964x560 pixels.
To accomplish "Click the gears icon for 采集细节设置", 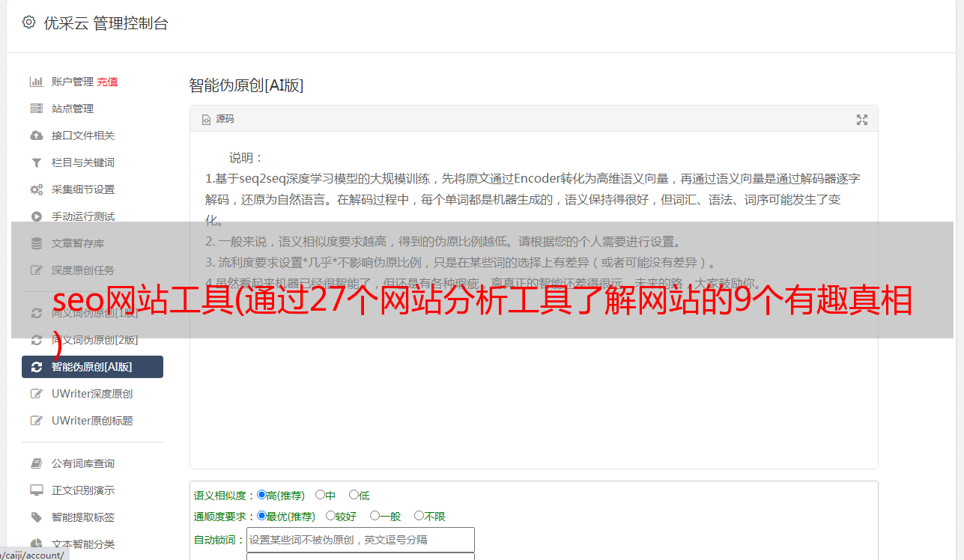I will (x=36, y=189).
